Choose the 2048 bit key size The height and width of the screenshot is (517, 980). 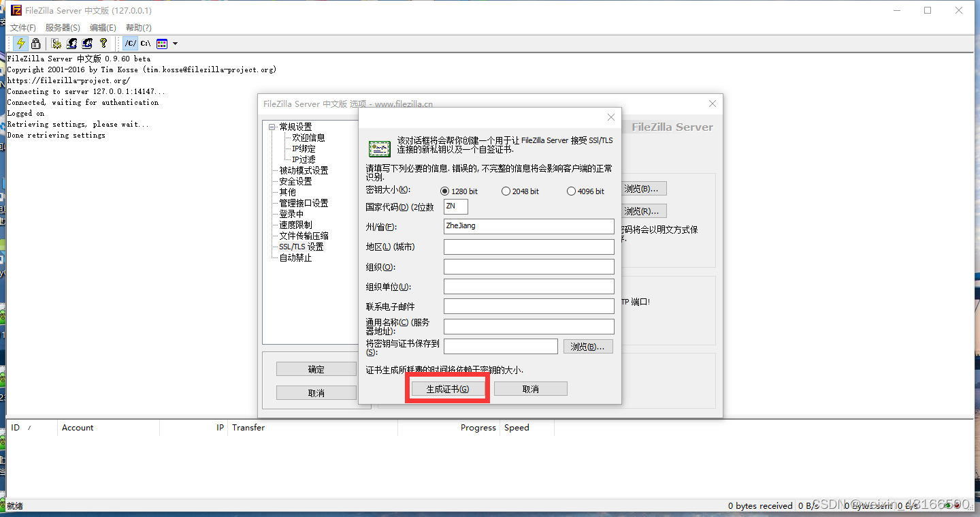(x=520, y=191)
